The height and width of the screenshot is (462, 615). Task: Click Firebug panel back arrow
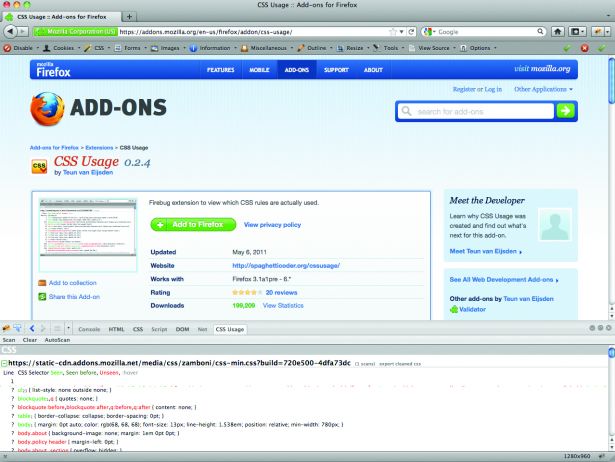(x=32, y=329)
